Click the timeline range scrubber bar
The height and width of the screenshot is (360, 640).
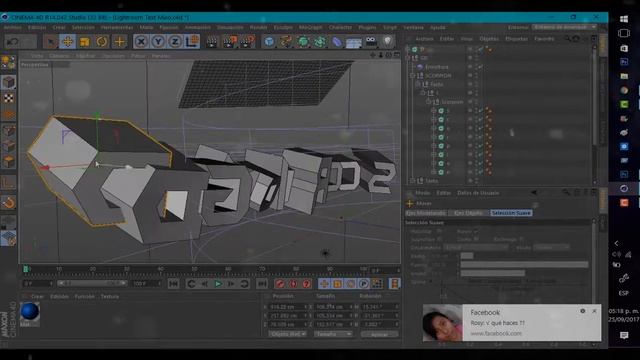pos(92,283)
